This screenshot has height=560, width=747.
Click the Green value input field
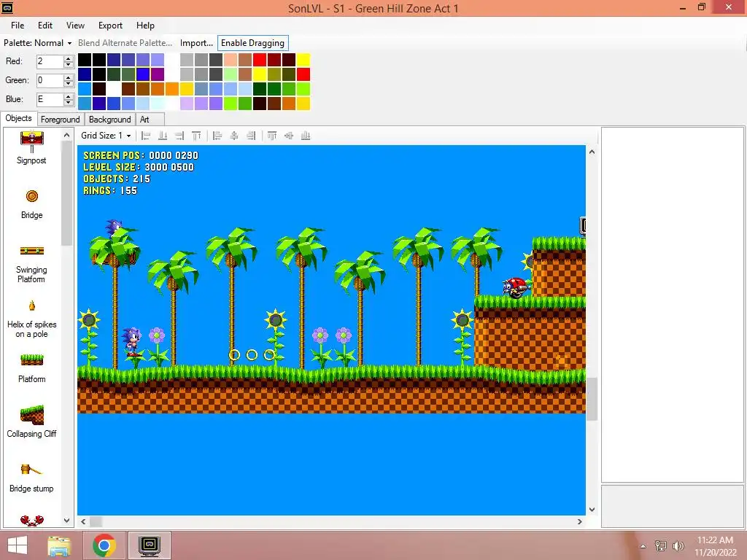pyautogui.click(x=50, y=80)
